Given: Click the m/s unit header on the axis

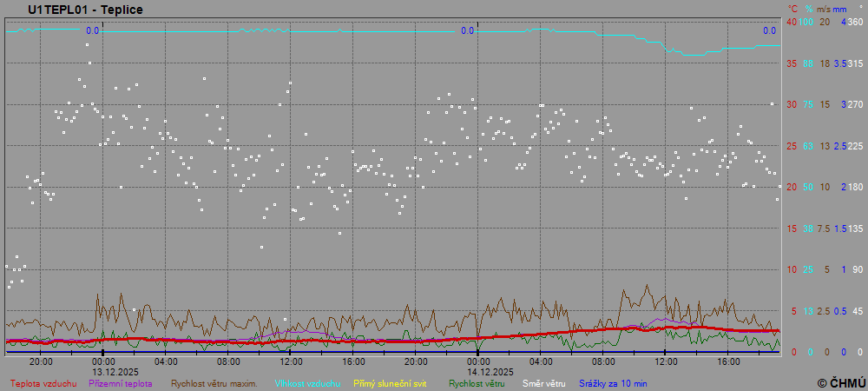Looking at the screenshot, I should 825,9.
